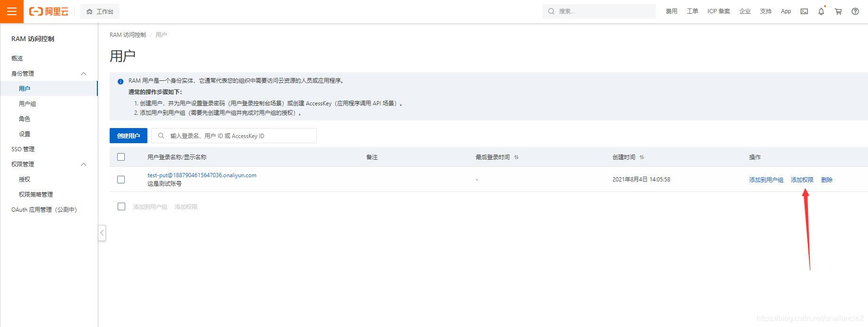Open 企业 in the top navigation

point(745,11)
